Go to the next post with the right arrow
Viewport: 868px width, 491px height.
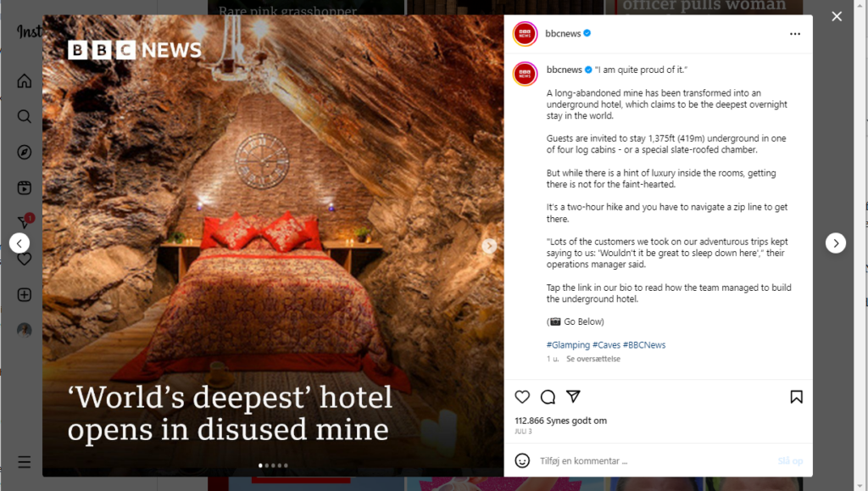coord(835,243)
